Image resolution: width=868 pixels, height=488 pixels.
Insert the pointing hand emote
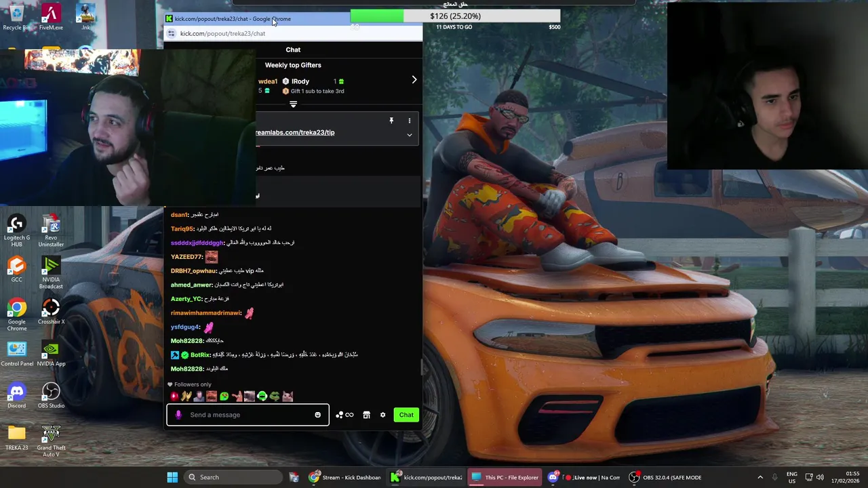point(237,396)
